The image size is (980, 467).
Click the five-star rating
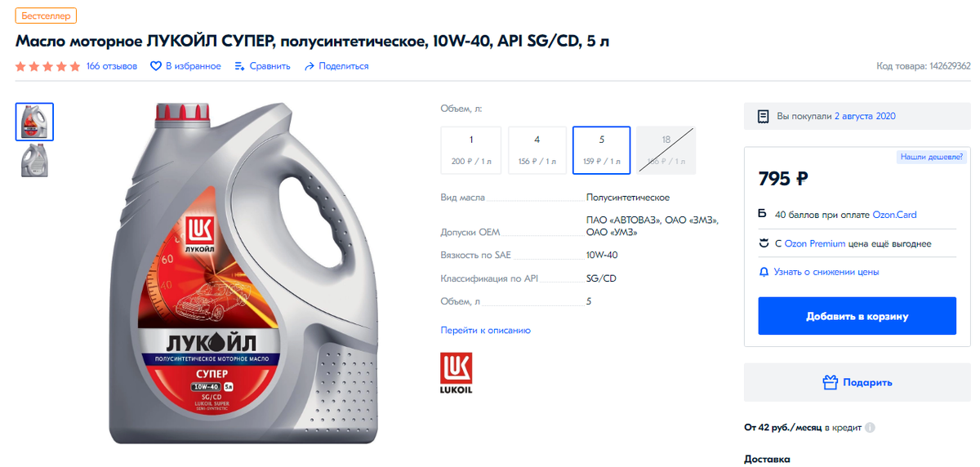coord(48,66)
